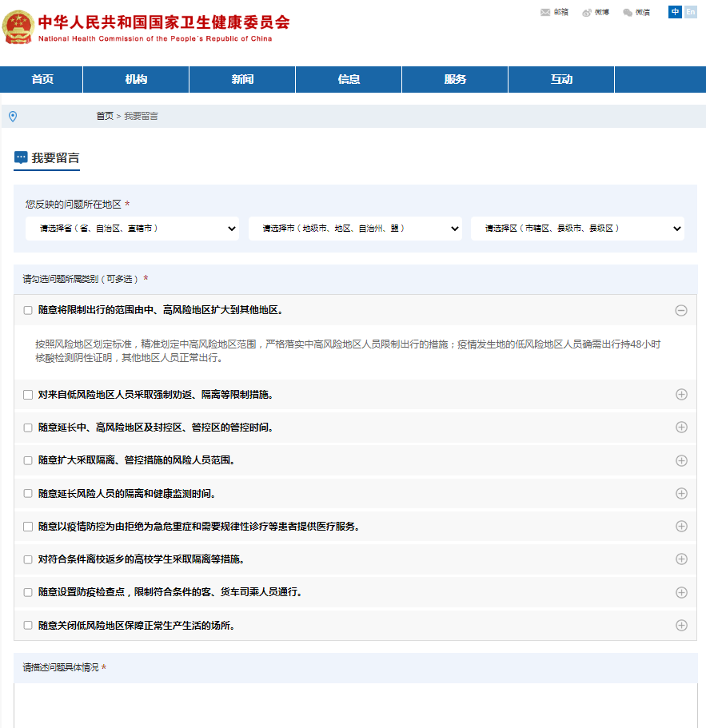
Task: Select the 新闻 navigation menu item
Action: 241,79
